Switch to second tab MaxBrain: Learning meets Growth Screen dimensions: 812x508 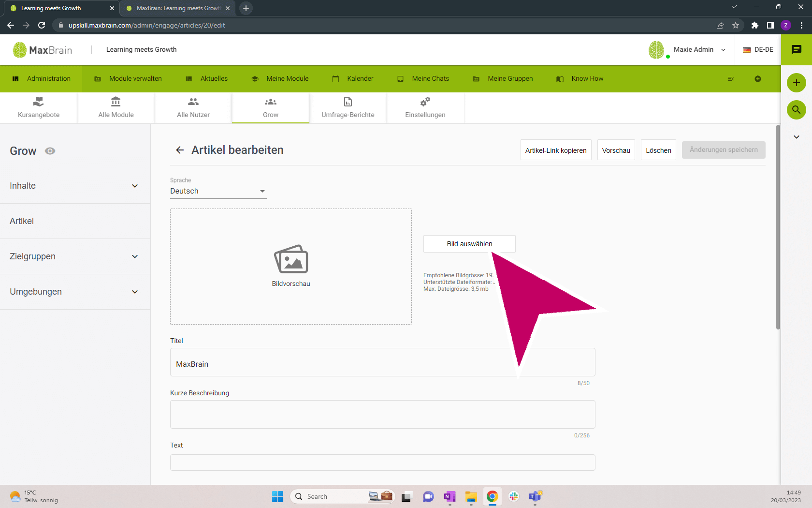[x=178, y=8]
